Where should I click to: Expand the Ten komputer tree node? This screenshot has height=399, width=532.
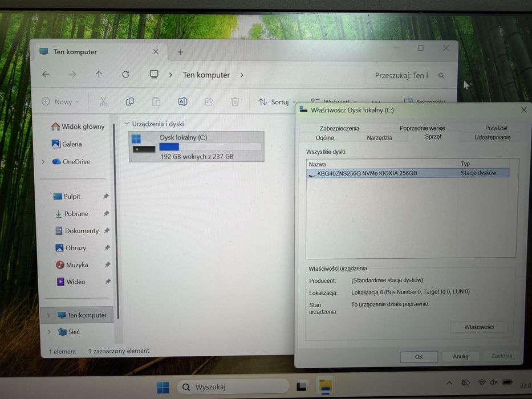point(48,315)
